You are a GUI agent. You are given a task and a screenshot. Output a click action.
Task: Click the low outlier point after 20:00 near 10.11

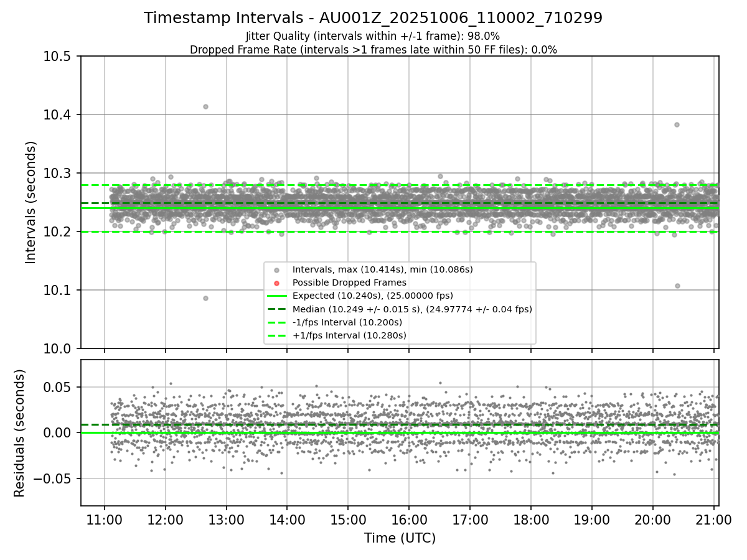(x=677, y=286)
